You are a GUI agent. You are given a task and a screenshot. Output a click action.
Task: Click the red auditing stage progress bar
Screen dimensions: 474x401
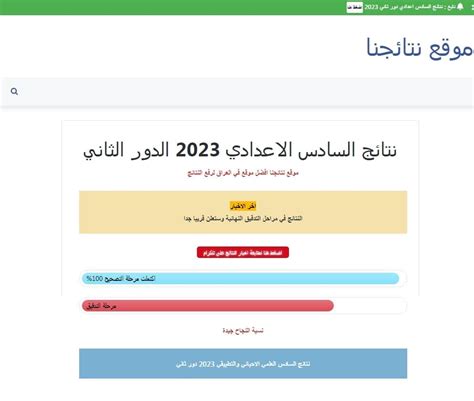[x=208, y=306]
